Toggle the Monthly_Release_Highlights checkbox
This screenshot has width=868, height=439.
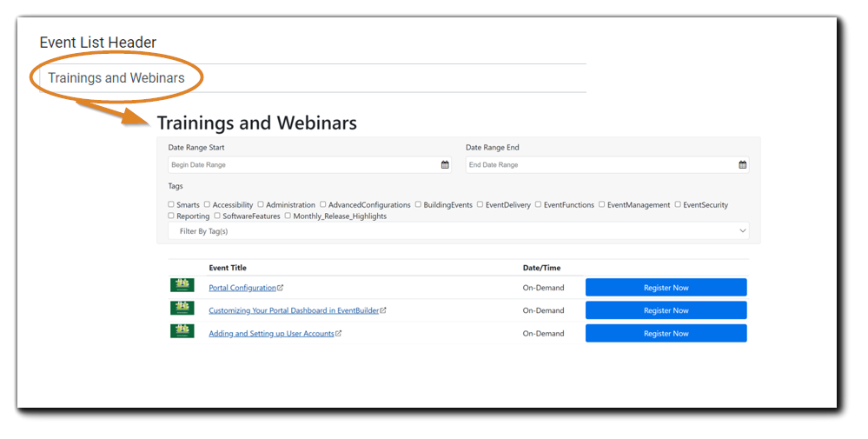[x=288, y=216]
